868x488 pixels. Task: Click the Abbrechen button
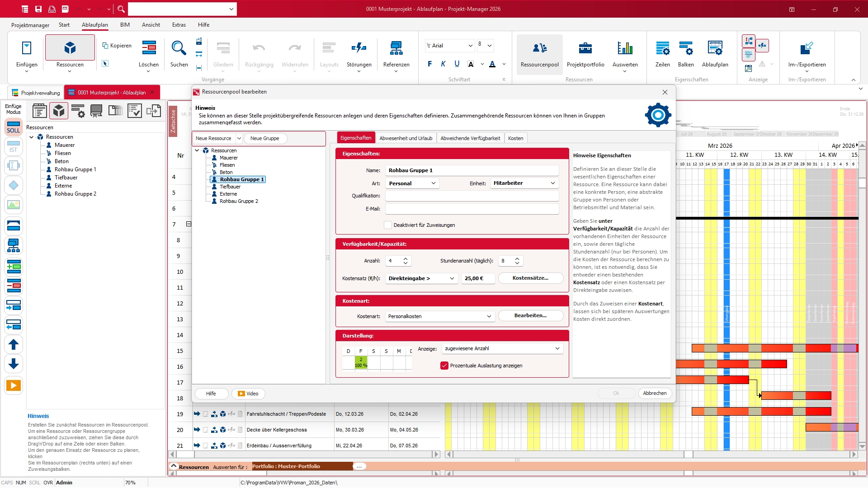tap(654, 393)
